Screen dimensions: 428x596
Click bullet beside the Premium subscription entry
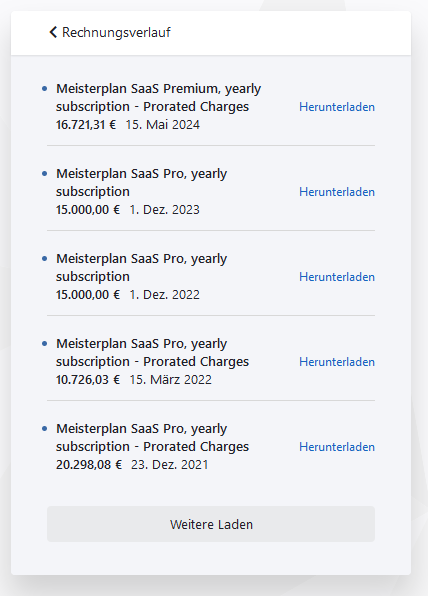tap(44, 89)
